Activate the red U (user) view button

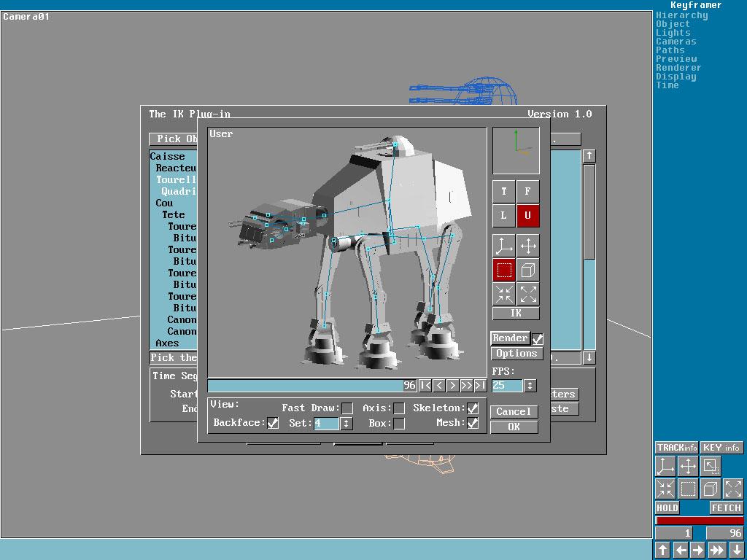coord(528,215)
